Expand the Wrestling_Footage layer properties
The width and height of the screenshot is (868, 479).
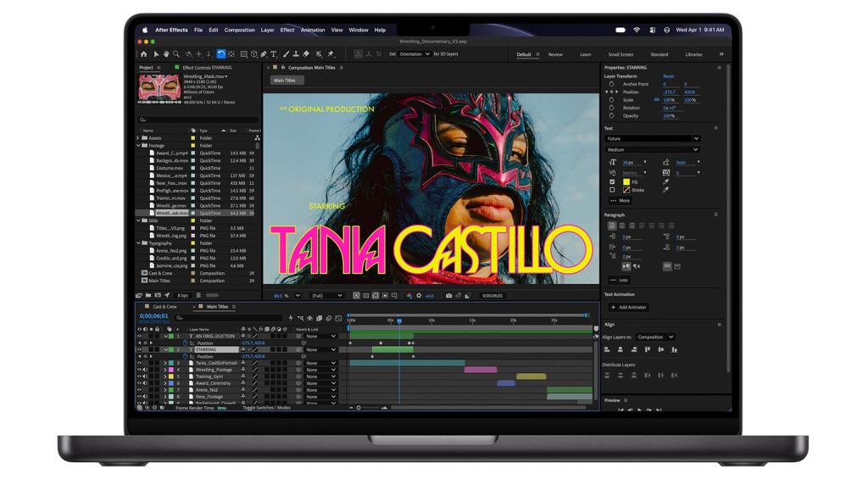[x=165, y=370]
